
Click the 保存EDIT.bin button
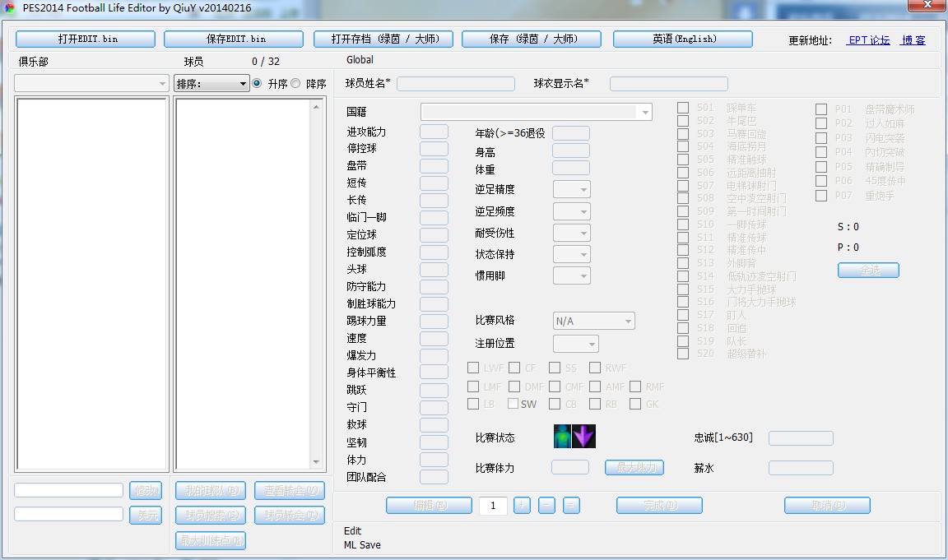tap(234, 39)
